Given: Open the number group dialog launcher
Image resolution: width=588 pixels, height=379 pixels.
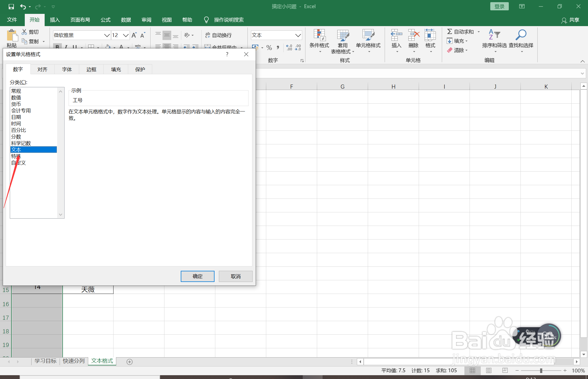Looking at the screenshot, I should click(302, 61).
